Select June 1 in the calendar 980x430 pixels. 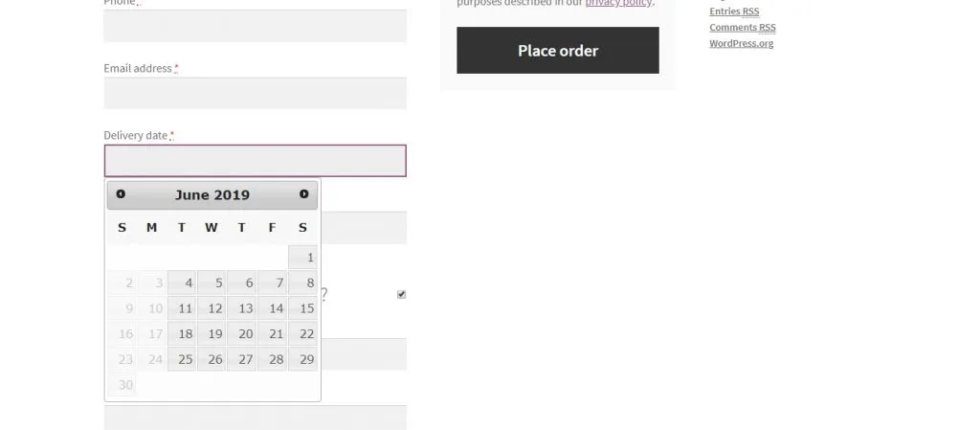303,258
